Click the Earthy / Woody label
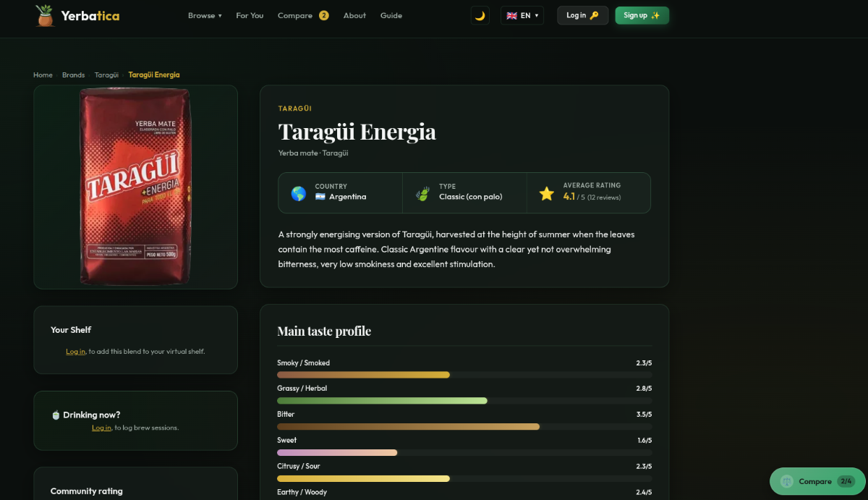 click(x=302, y=492)
